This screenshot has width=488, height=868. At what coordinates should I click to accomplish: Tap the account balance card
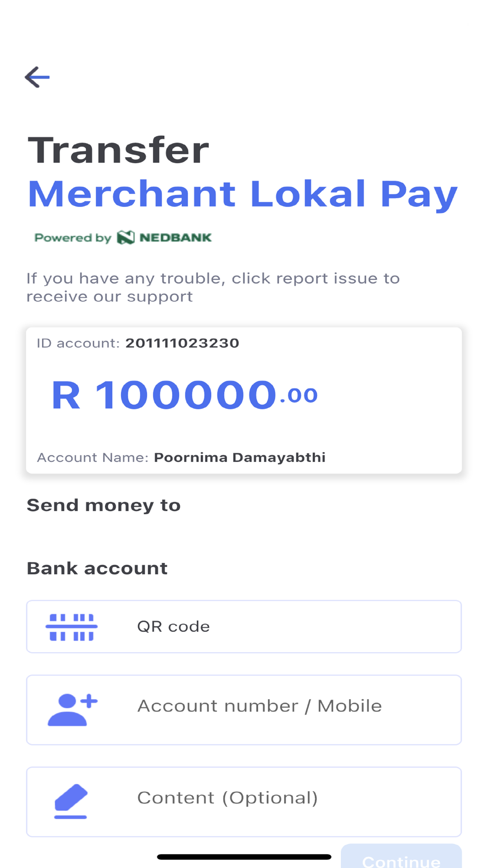click(244, 400)
